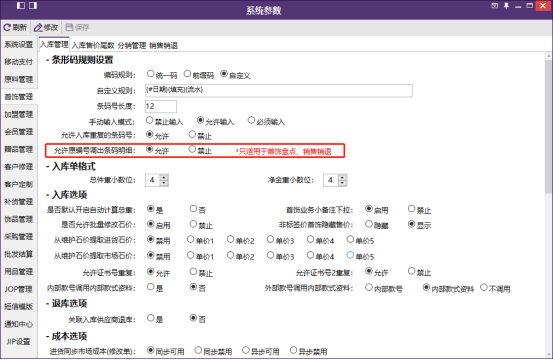The height and width of the screenshot is (360, 553).
Task: Open 系统设置 in the sidebar
Action: click(19, 44)
